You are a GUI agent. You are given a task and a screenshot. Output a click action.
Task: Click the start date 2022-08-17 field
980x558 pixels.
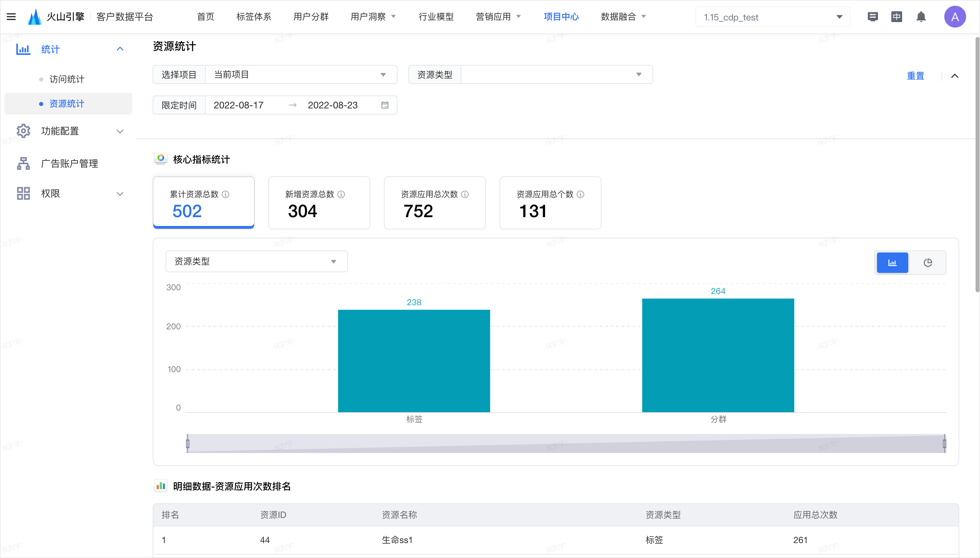238,105
